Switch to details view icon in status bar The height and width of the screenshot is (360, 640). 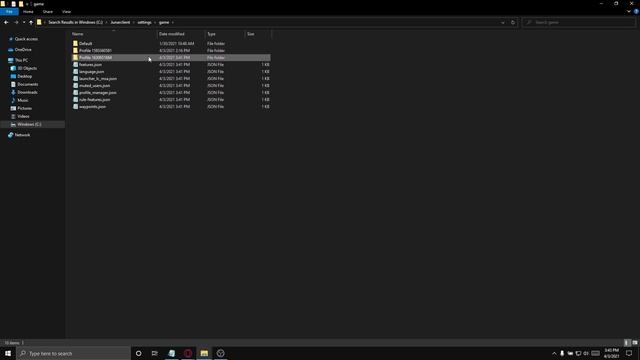tap(627, 343)
